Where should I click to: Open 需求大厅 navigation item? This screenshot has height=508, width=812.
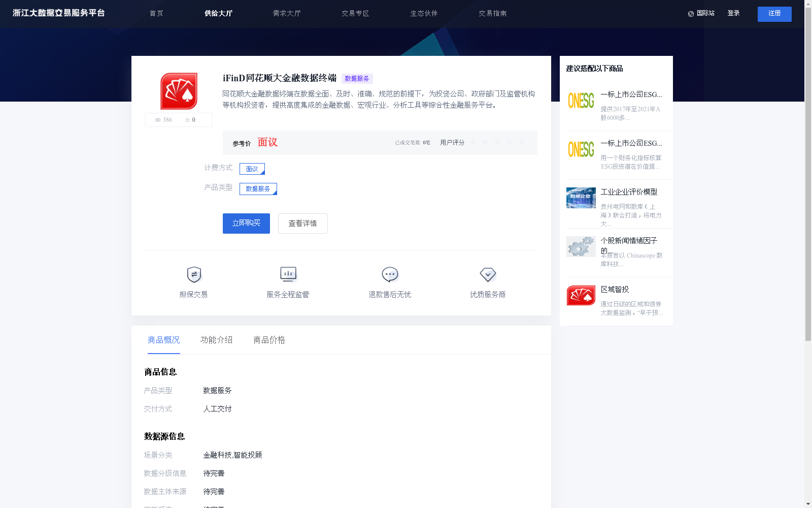pyautogui.click(x=287, y=14)
